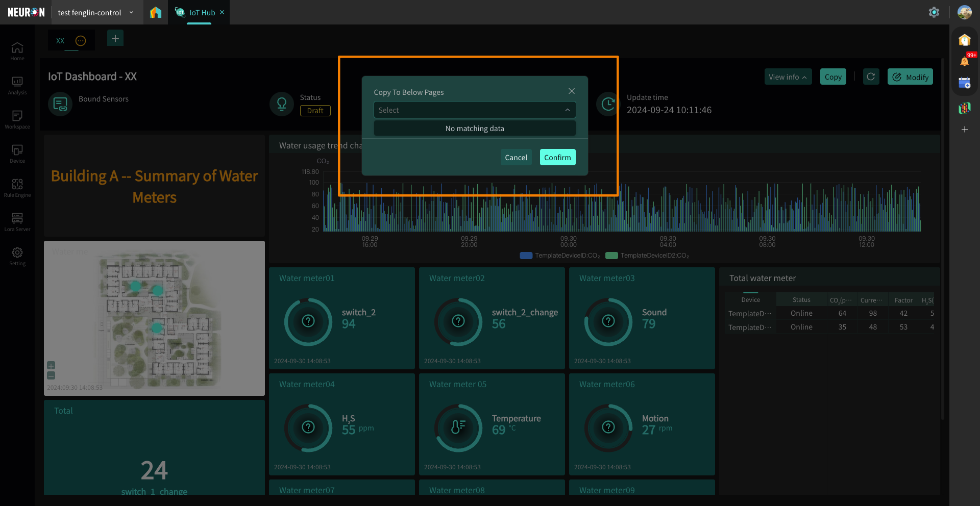980x506 pixels.
Task: Click the refresh dashboard icon
Action: (871, 77)
